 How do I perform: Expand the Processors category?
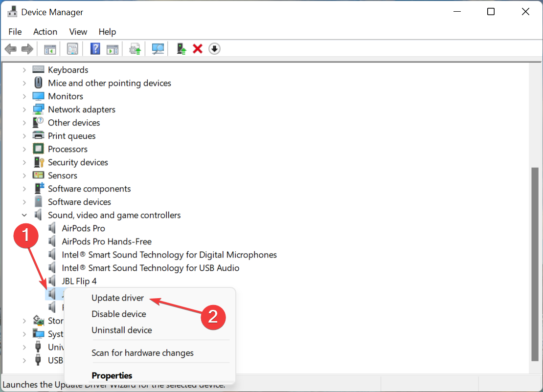[x=24, y=149]
